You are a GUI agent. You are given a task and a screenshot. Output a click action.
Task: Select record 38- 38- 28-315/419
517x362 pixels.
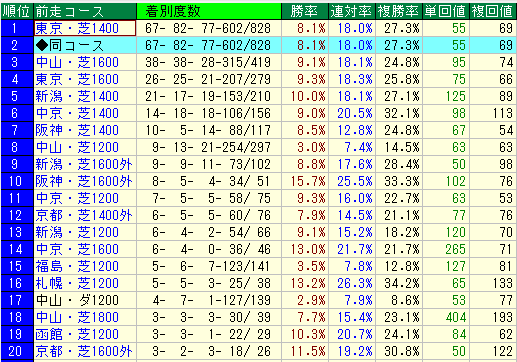click(208, 62)
